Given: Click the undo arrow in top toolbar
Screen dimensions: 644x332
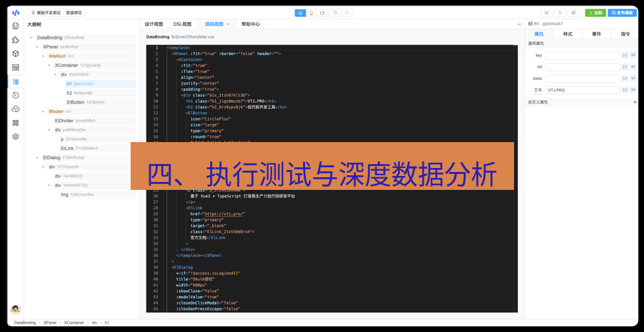Looking at the screenshot, I should click(x=336, y=13).
